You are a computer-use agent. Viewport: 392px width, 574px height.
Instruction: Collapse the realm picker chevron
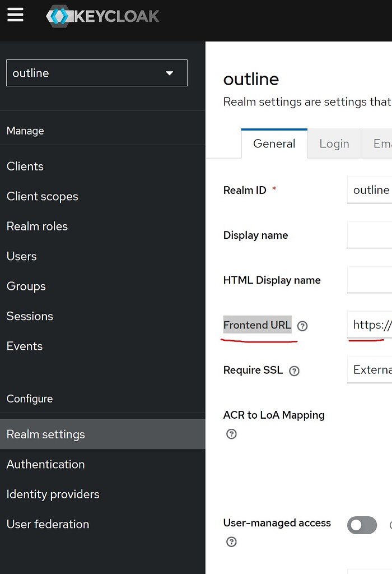pyautogui.click(x=169, y=73)
